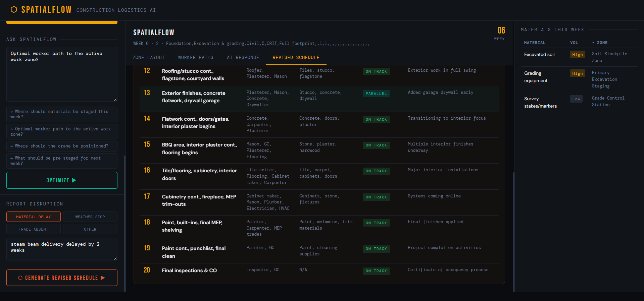Open the Worker Paths tab
644x301 pixels.
(x=196, y=58)
